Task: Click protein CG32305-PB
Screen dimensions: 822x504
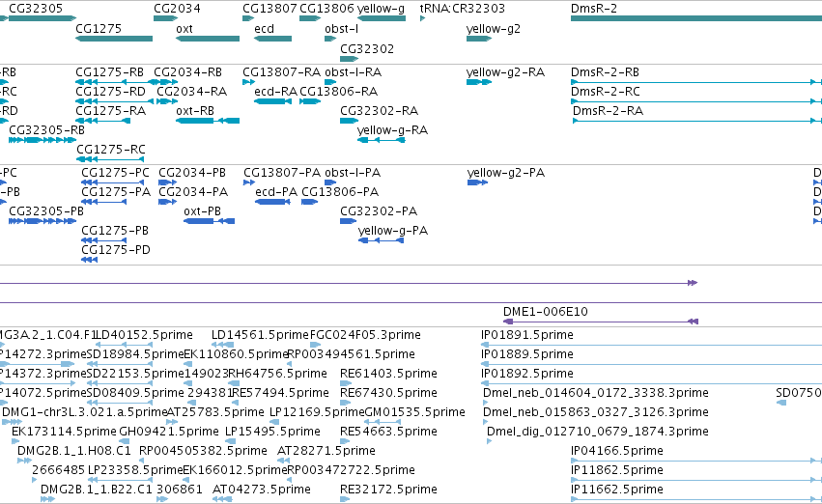Action: pos(43,221)
